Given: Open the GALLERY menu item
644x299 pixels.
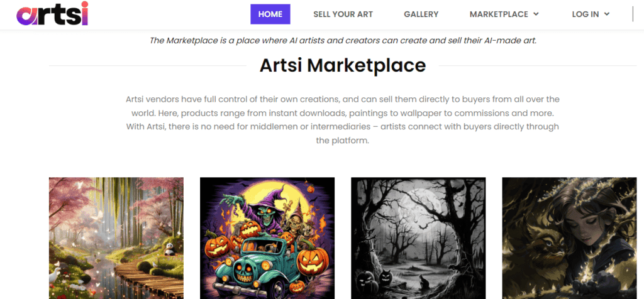Looking at the screenshot, I should coord(421,14).
